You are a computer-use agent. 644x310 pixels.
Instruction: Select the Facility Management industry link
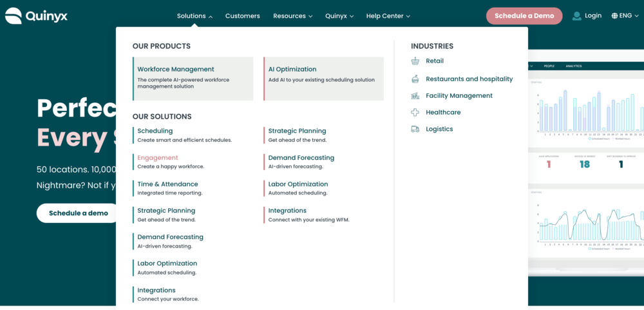(459, 96)
